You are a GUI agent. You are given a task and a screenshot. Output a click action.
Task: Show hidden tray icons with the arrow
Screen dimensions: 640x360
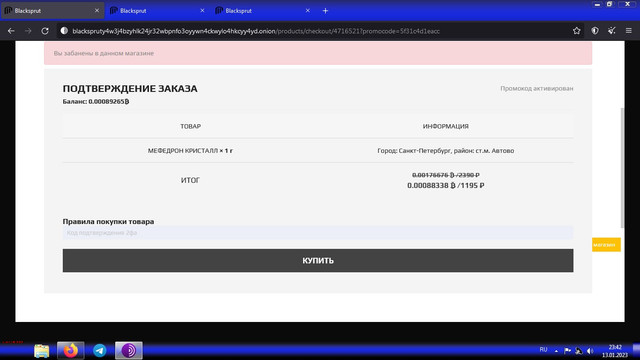tap(556, 351)
